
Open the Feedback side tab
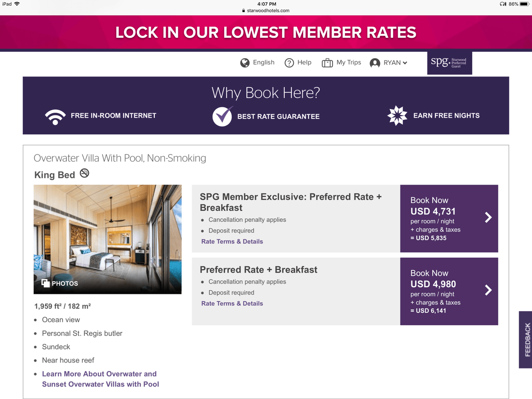point(526,340)
